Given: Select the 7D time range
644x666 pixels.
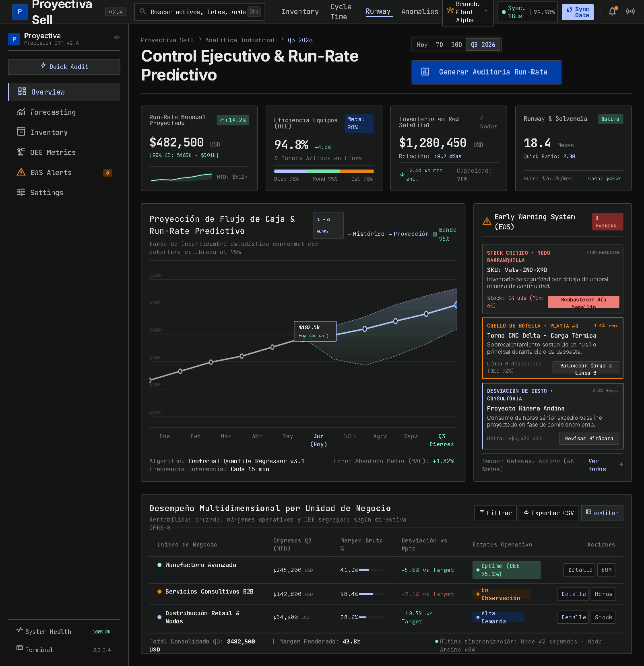Looking at the screenshot, I should click(440, 45).
